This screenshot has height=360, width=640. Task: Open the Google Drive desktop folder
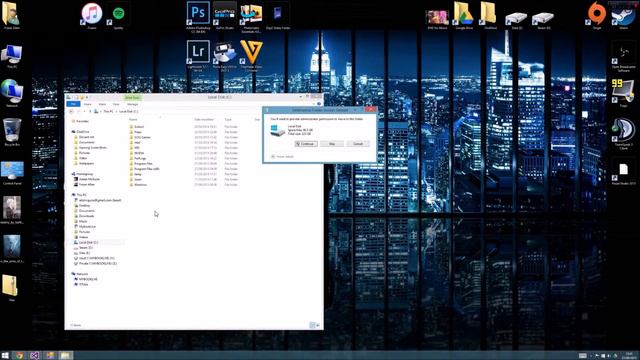coord(464,16)
